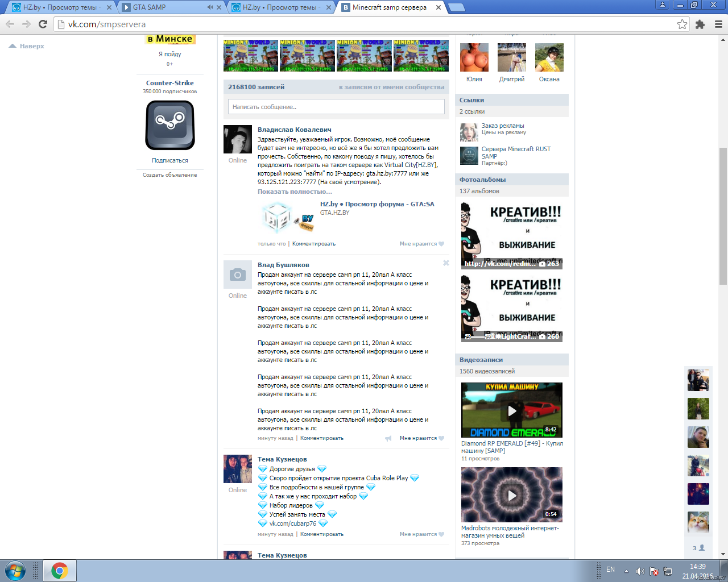This screenshot has width=728, height=582.
Task: Click Chrome taskbar icon
Action: (x=60, y=571)
